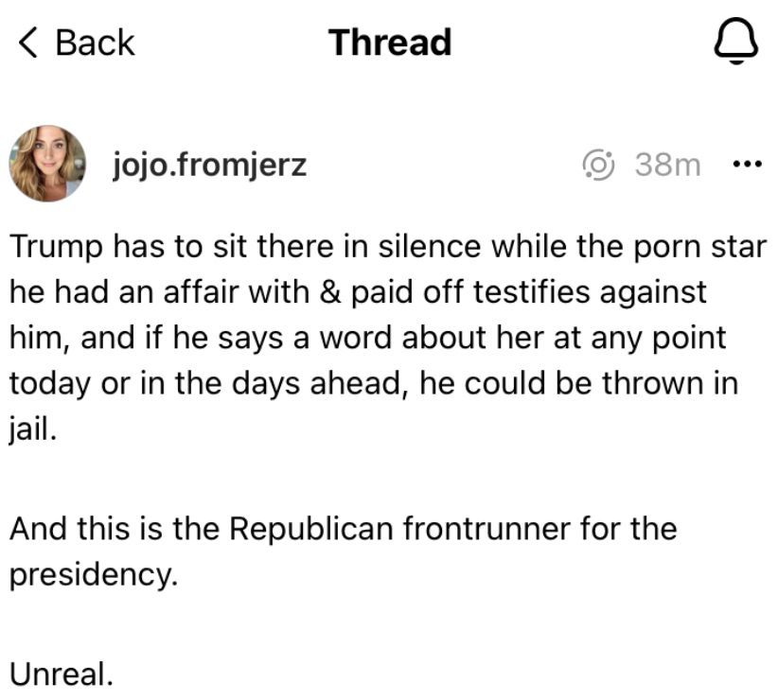Click the "Back" text label

pyautogui.click(x=95, y=43)
